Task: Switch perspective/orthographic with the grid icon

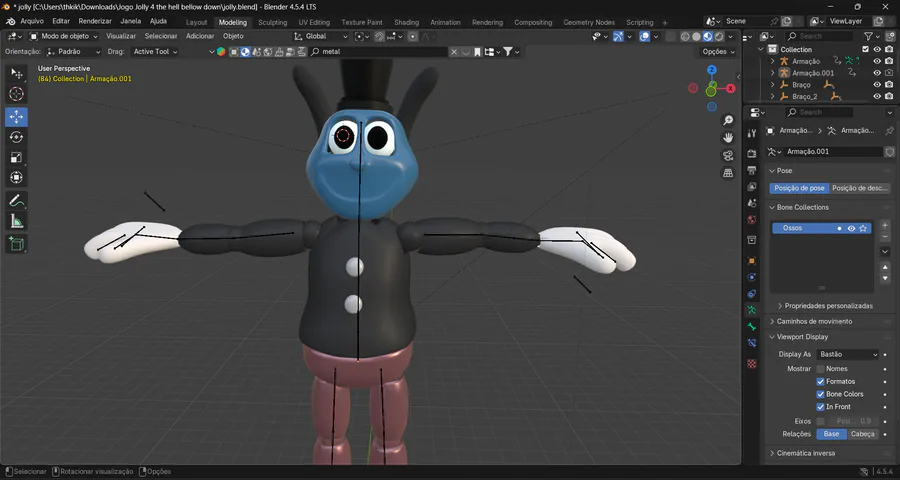Action: click(728, 173)
